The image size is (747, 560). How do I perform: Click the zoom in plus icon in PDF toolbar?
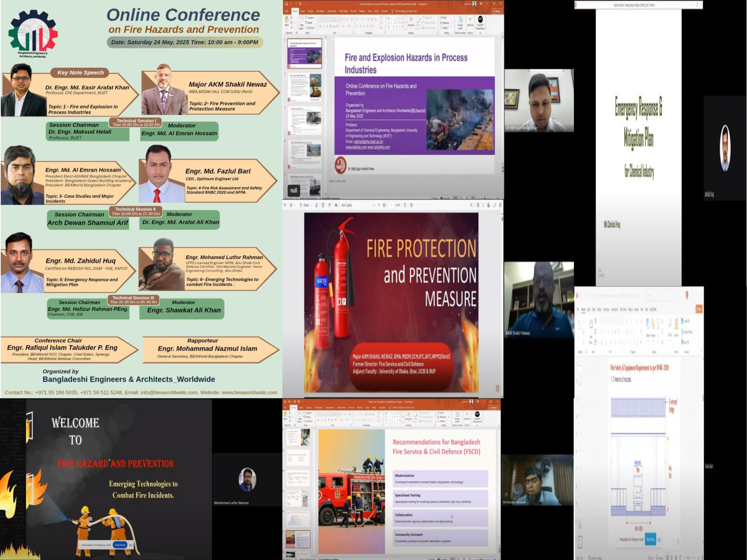[378, 205]
